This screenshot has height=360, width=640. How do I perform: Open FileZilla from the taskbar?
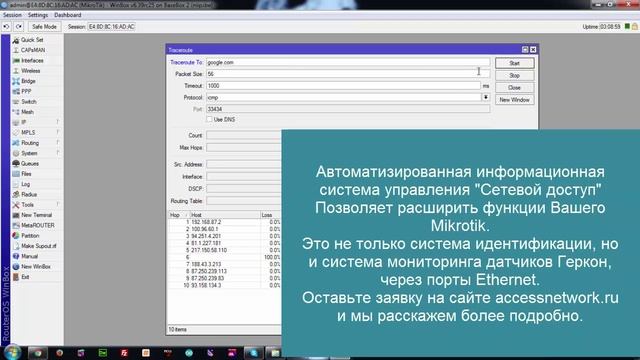124,353
